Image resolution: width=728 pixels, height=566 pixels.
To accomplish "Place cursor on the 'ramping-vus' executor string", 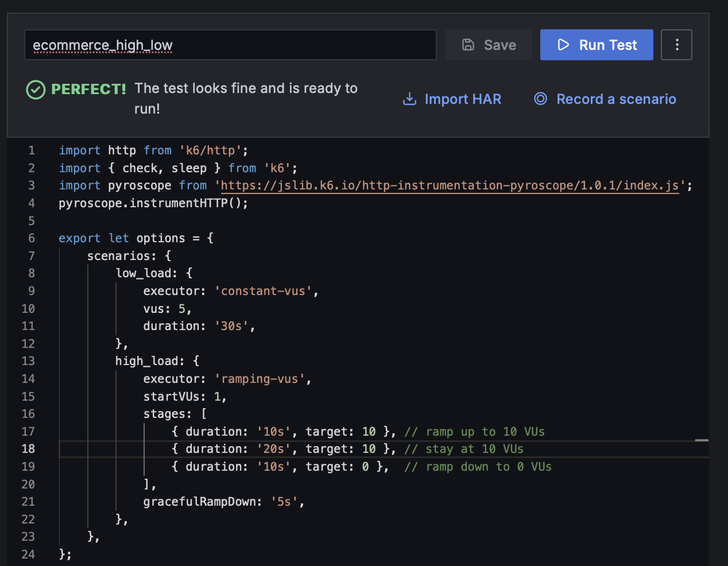I will 260,379.
